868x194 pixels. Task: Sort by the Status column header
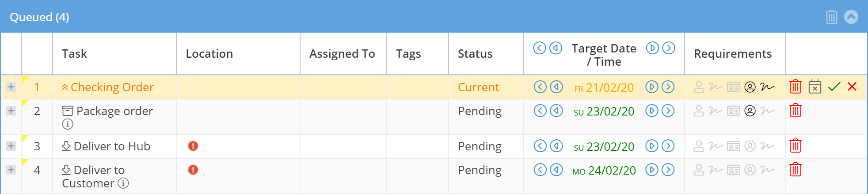click(x=475, y=54)
